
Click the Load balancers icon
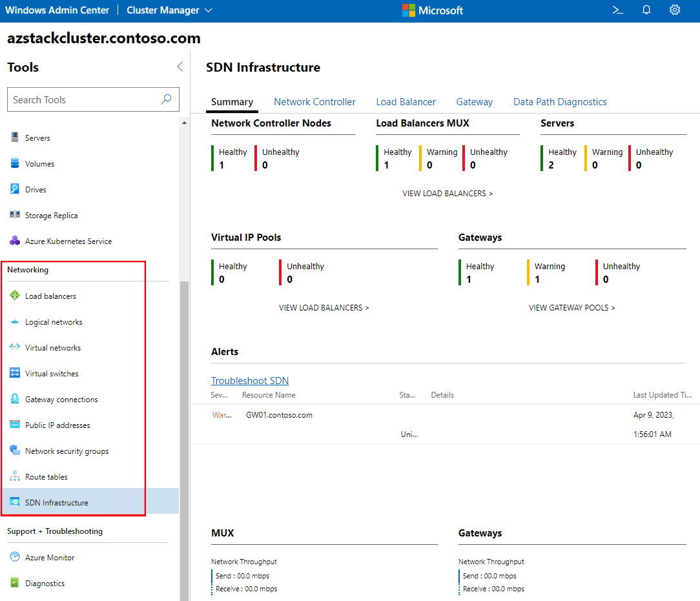coord(15,296)
